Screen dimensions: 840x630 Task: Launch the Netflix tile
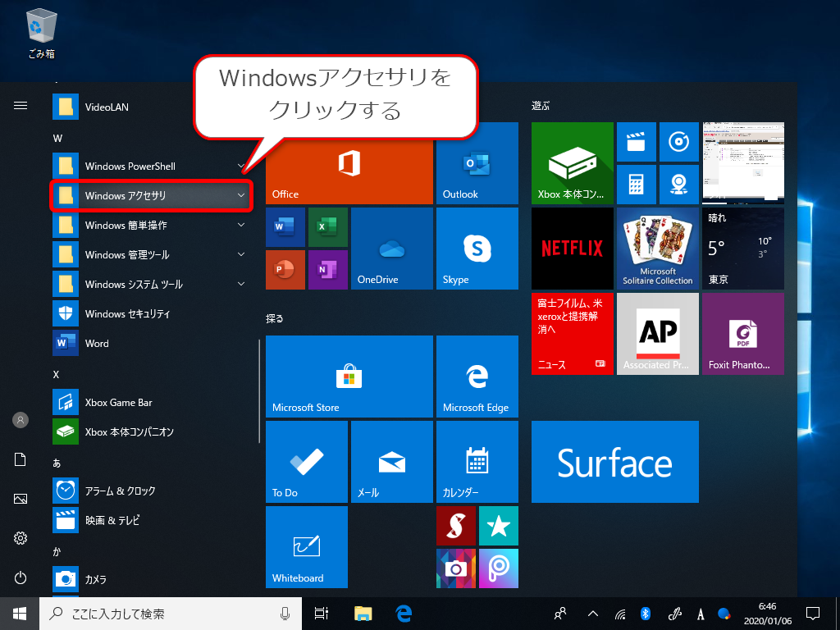click(572, 249)
